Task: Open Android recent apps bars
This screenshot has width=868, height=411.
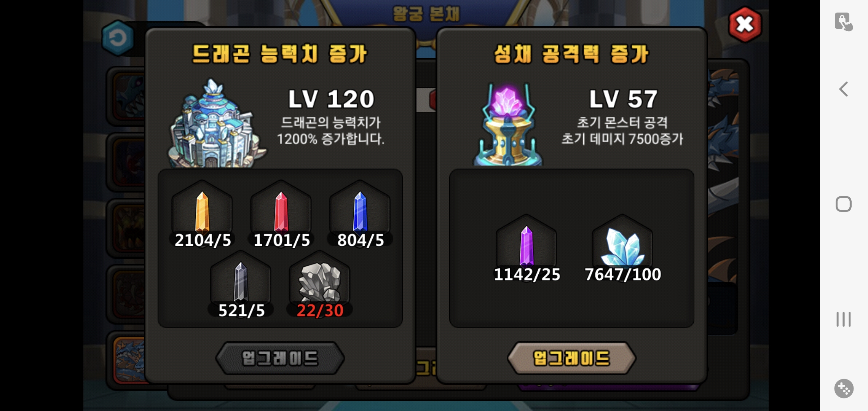Action: pos(844,319)
